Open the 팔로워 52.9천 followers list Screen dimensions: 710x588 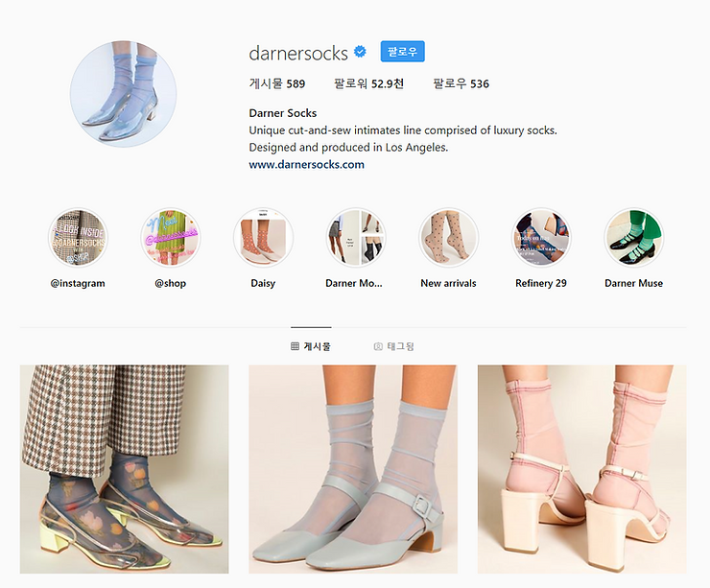pyautogui.click(x=368, y=83)
